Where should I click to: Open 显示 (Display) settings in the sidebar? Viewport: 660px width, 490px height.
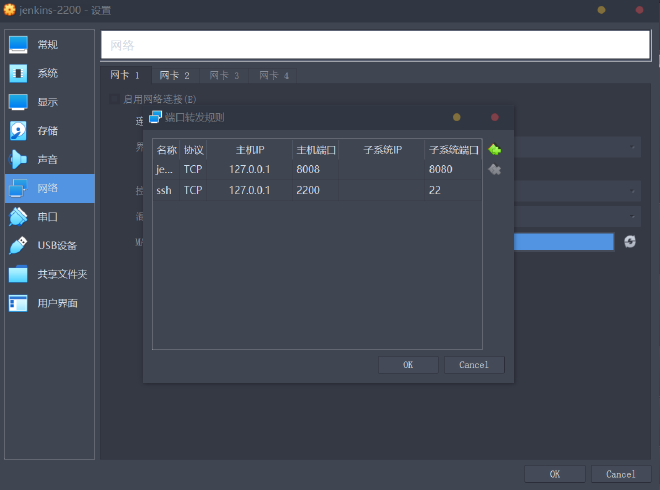48,102
